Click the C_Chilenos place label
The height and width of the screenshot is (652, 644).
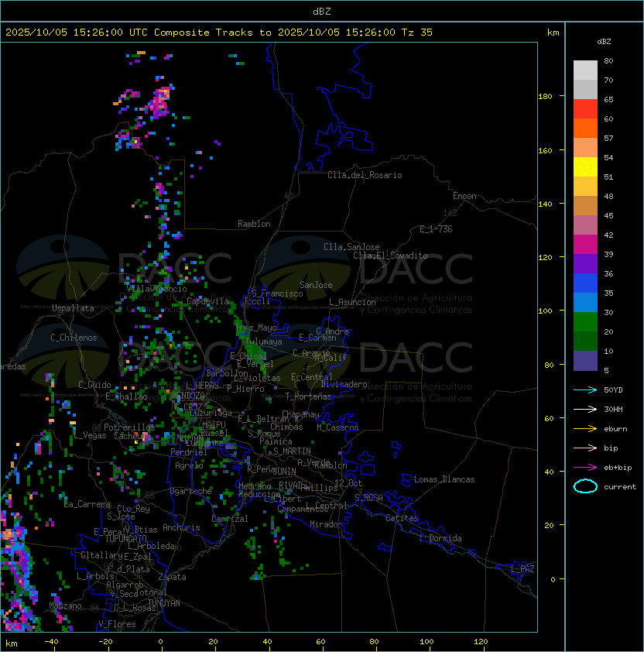(74, 338)
